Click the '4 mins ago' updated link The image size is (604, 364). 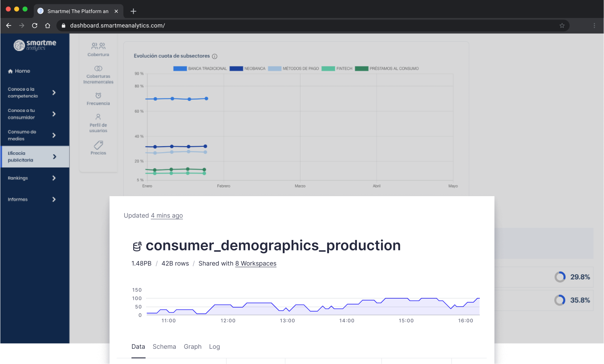167,216
